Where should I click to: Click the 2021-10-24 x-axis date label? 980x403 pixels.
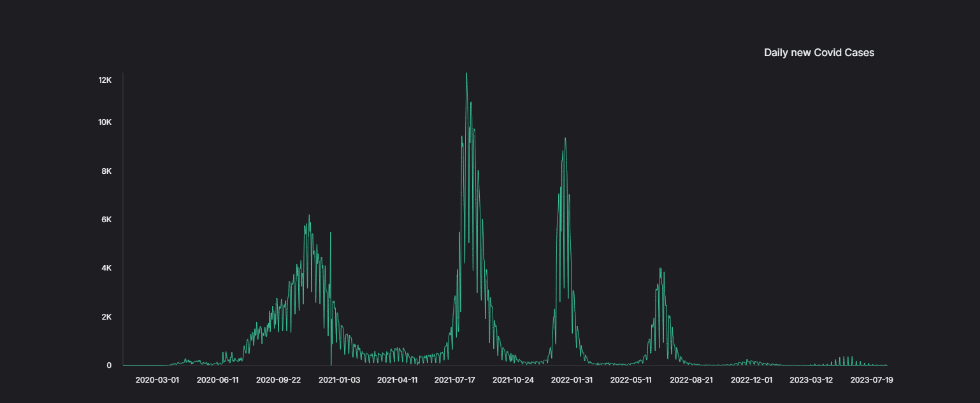[513, 380]
